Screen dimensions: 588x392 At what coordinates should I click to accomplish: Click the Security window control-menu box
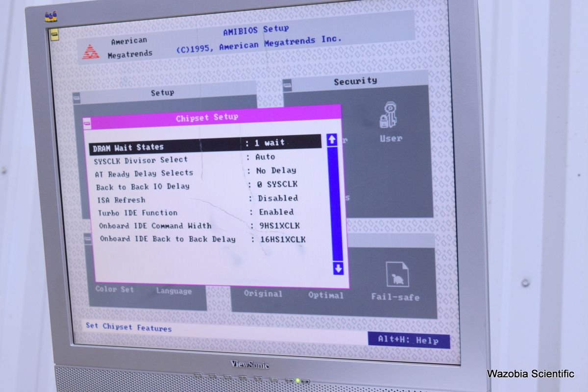(288, 85)
